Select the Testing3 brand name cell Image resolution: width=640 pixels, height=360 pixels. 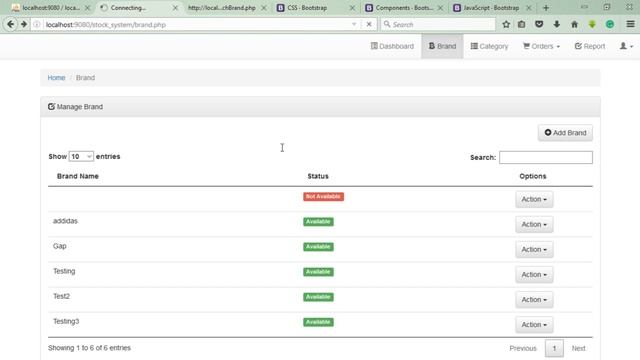[x=66, y=322]
